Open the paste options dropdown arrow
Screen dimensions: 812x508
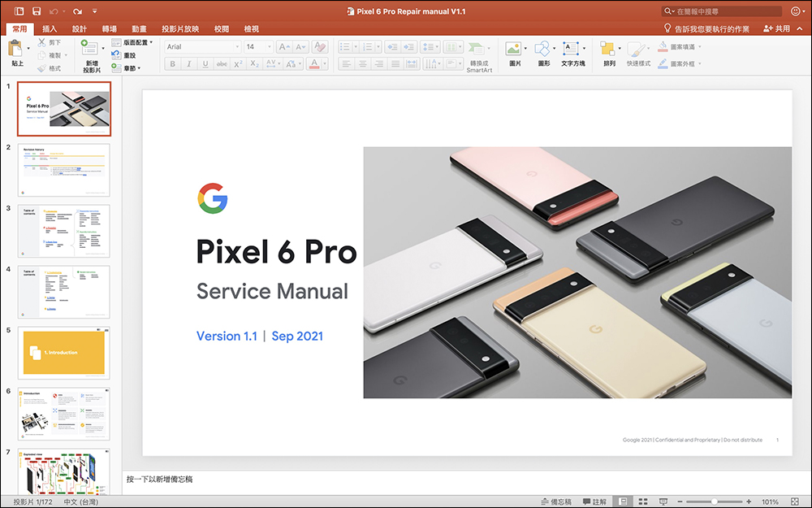click(28, 49)
